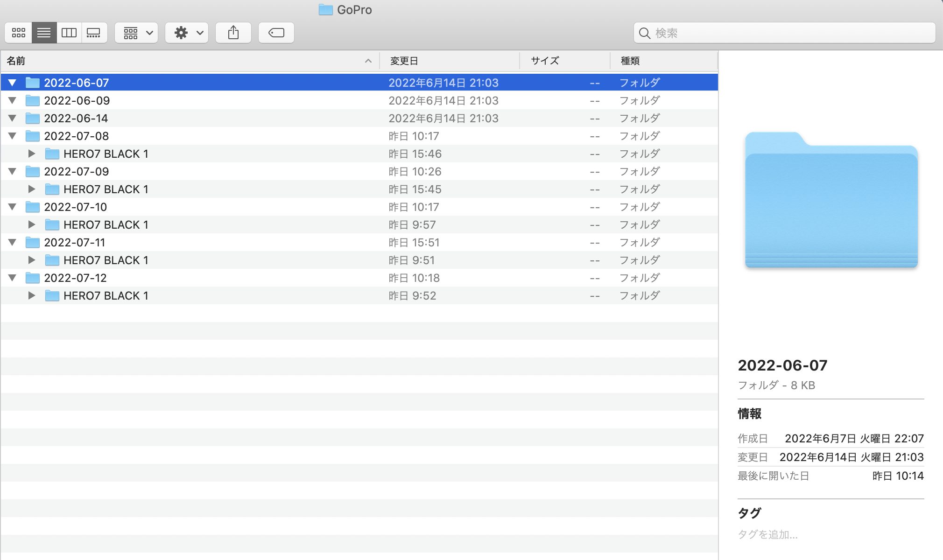Click the Edit Tags button
Image resolution: width=943 pixels, height=560 pixels.
pyautogui.click(x=276, y=33)
